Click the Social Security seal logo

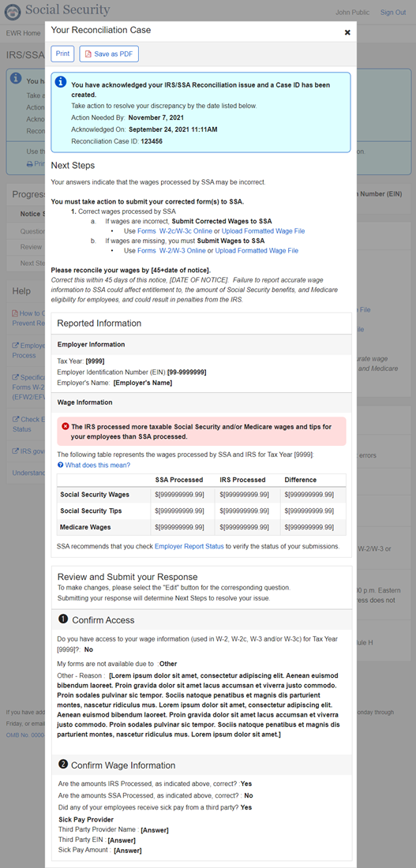tap(13, 10)
